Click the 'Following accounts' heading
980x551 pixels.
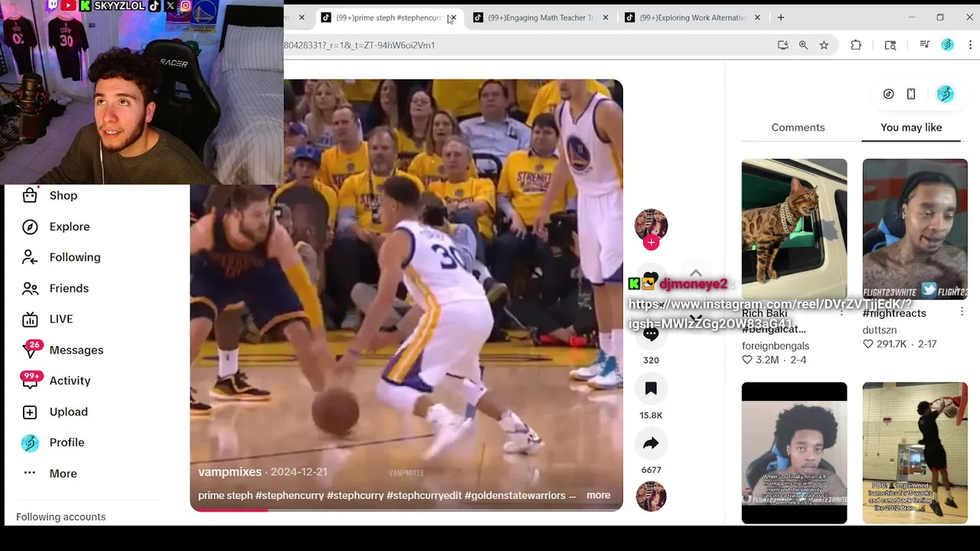point(60,517)
